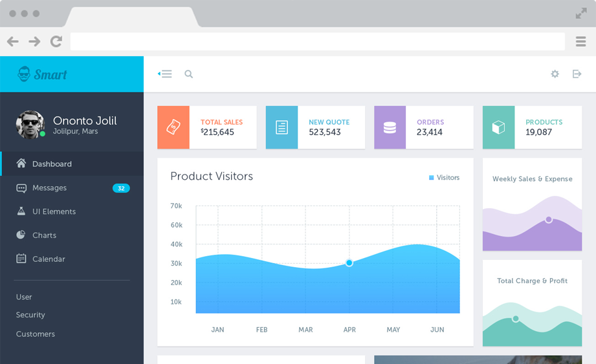Click the User link in the sidebar
596x364 pixels.
(24, 297)
